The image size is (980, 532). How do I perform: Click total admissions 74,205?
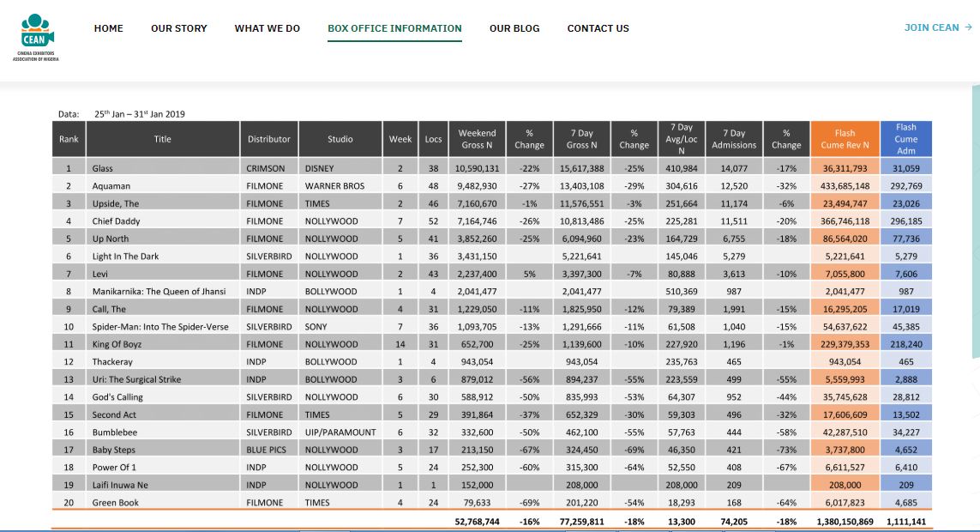734,522
